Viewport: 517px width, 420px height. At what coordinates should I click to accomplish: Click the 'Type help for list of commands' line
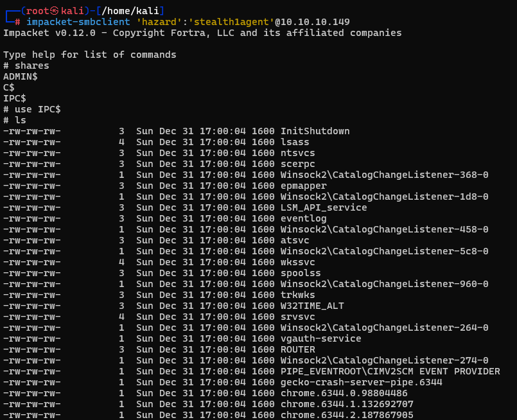pyautogui.click(x=90, y=55)
